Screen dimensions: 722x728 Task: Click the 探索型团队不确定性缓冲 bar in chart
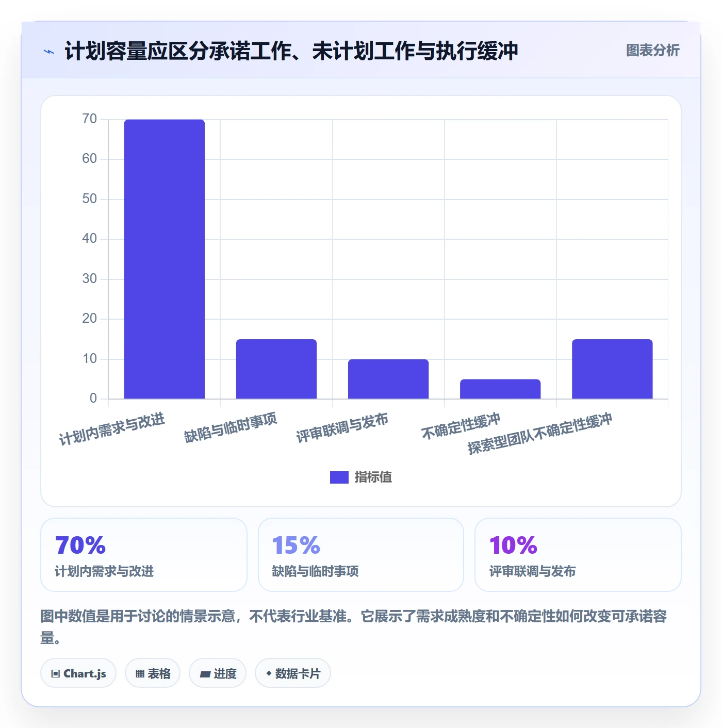pos(612,369)
